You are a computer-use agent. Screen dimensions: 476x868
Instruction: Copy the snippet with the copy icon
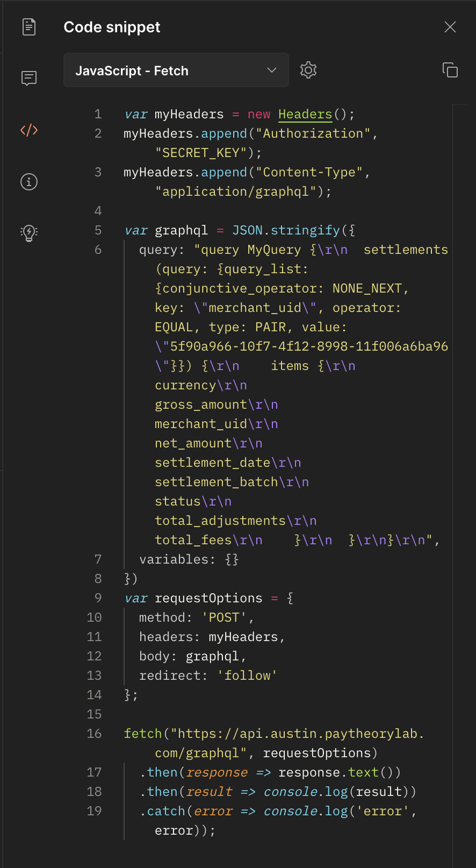point(450,70)
